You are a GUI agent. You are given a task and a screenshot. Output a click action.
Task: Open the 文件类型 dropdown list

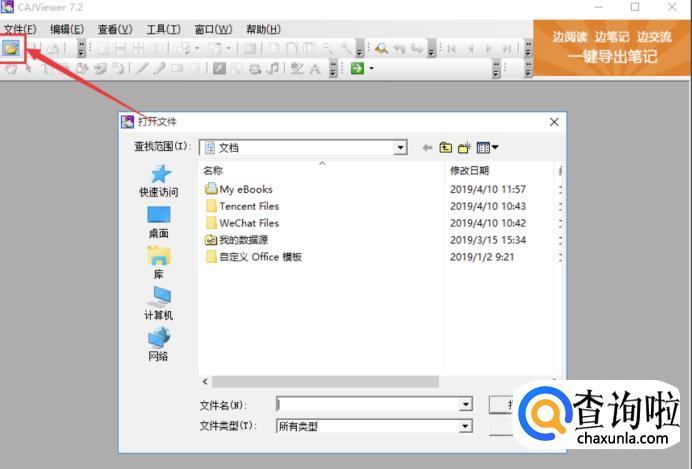click(465, 426)
